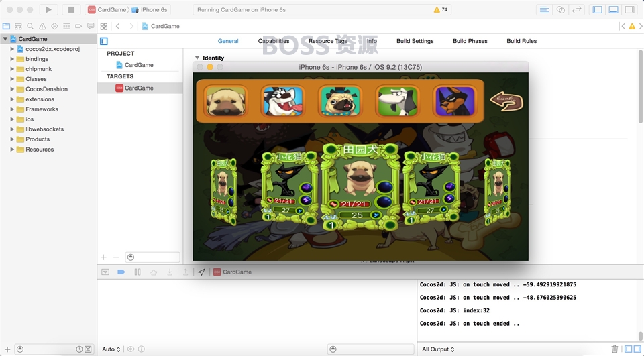The width and height of the screenshot is (644, 356).
Task: Toggle the source-control status filter icon
Action: point(88,349)
